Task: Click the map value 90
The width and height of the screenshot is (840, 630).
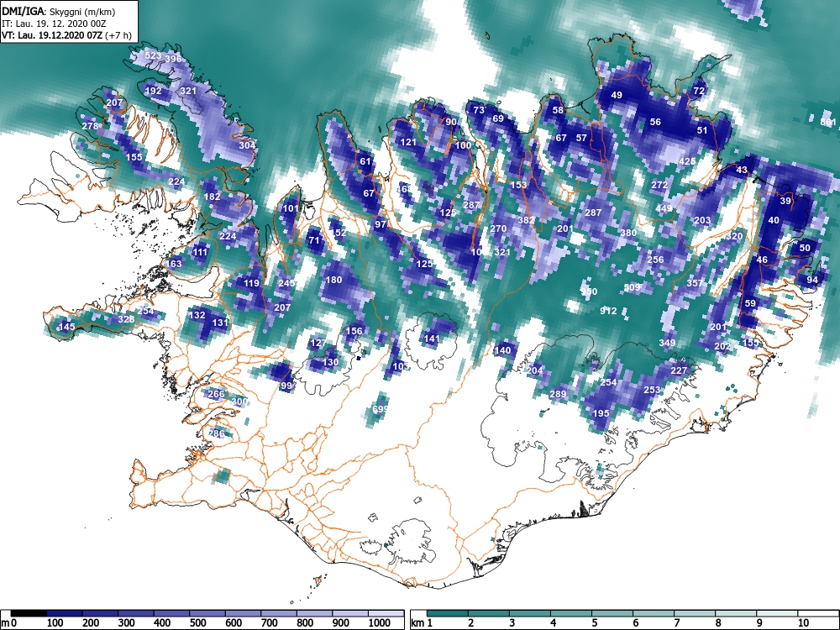Action: (451, 122)
